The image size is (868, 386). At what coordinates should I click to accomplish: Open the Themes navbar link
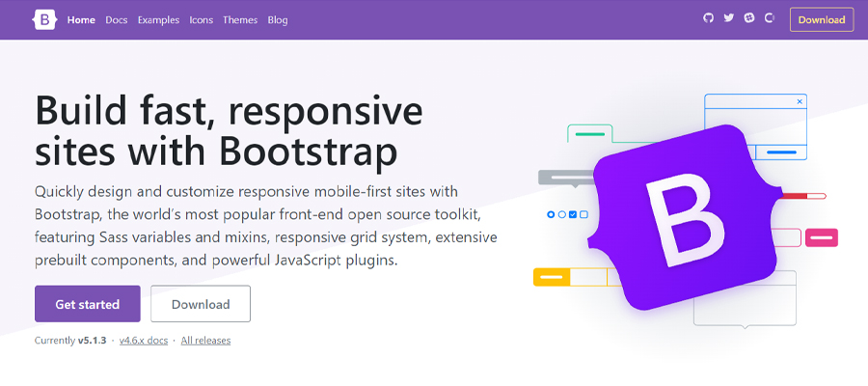coord(239,19)
